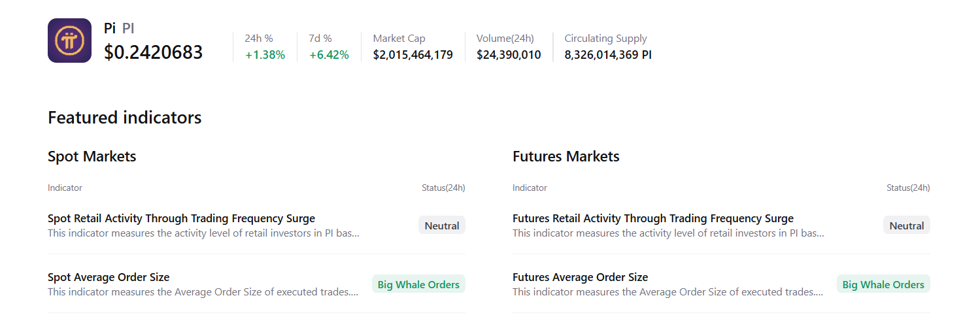The height and width of the screenshot is (315, 980).
Task: Open Futures Retail Activity Through Trading Frequency Surge
Action: [652, 218]
